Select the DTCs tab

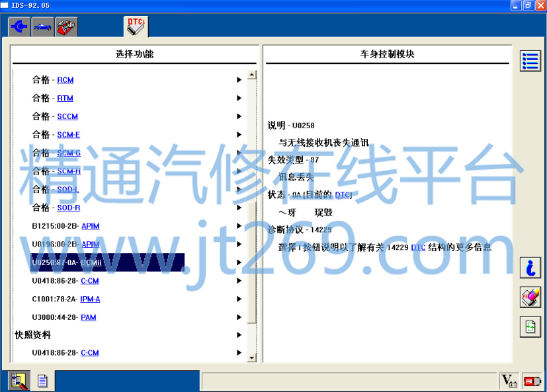pos(136,26)
